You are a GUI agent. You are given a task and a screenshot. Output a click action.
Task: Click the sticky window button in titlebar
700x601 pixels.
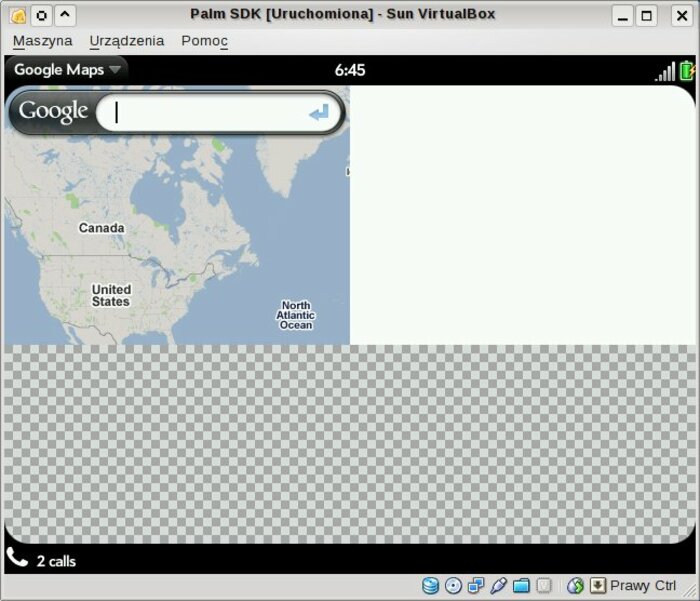42,16
